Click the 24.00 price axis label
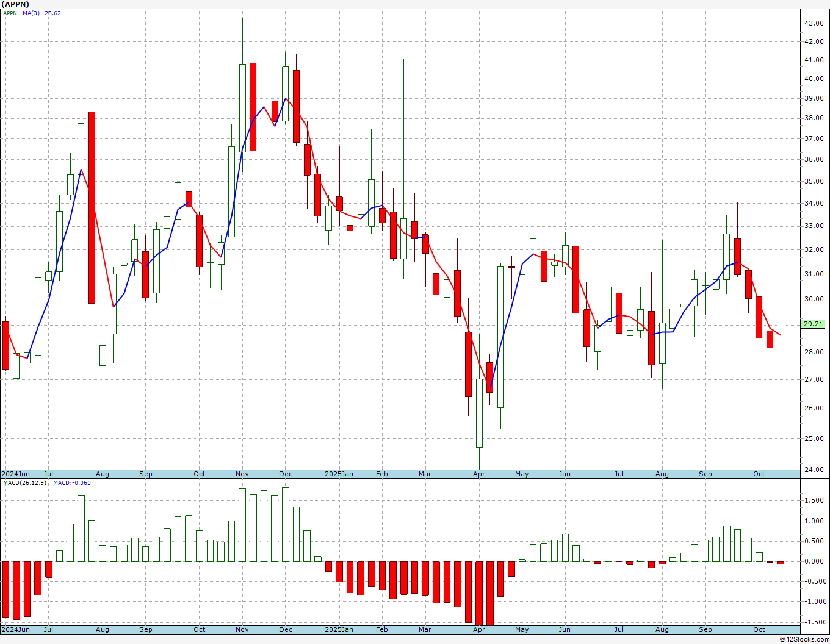The height and width of the screenshot is (644, 830). tap(814, 470)
